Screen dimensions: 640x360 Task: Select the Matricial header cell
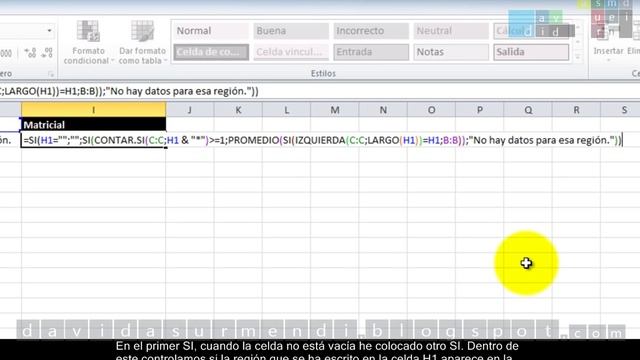93,124
